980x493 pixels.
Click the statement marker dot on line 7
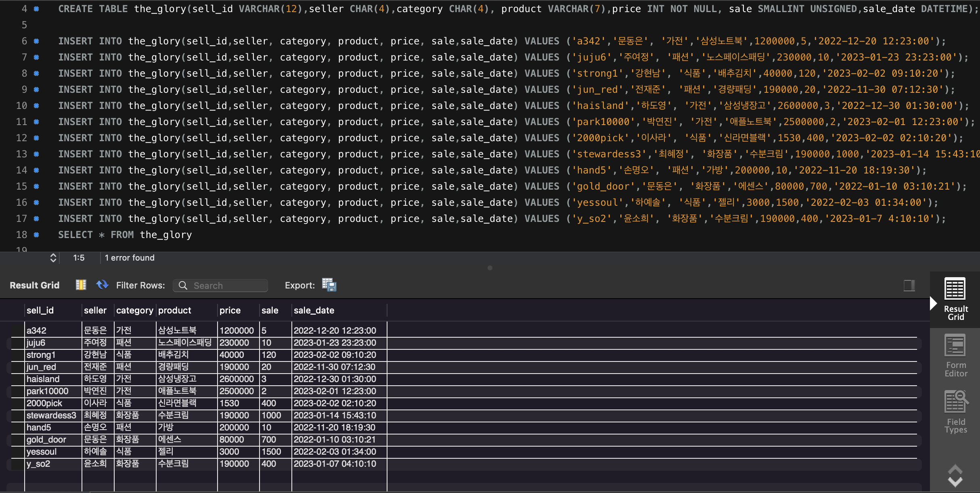[36, 57]
